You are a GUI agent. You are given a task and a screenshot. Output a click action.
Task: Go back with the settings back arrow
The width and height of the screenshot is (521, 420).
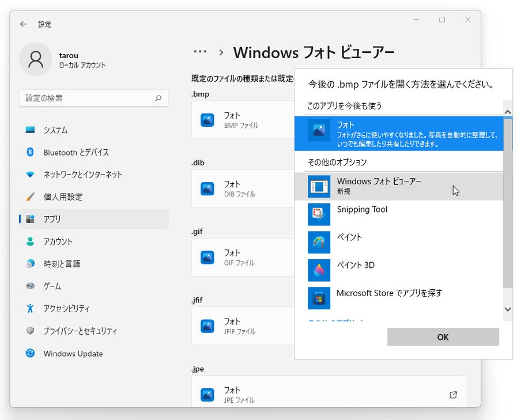click(x=23, y=24)
